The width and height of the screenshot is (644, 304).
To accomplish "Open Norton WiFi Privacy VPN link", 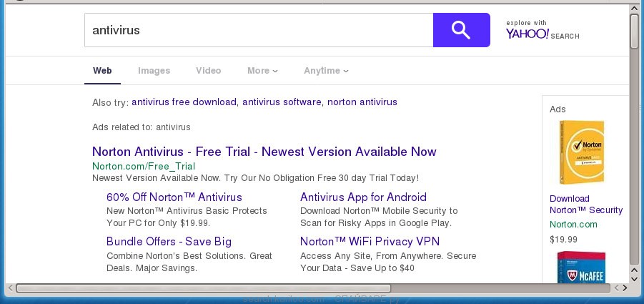I will coord(370,241).
